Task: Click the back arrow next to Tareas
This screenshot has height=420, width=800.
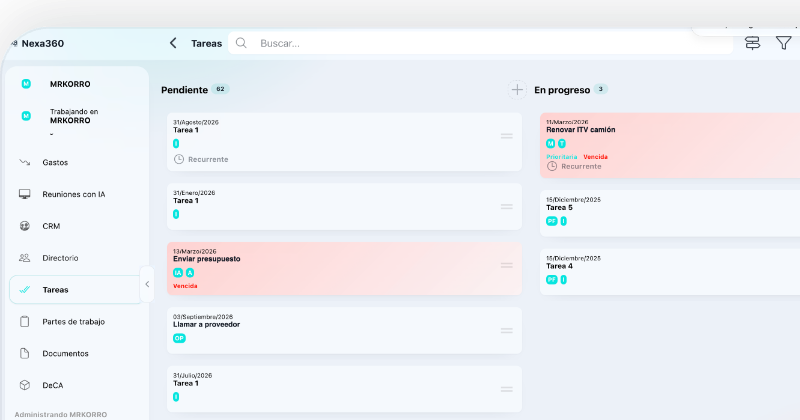Action: (x=173, y=43)
